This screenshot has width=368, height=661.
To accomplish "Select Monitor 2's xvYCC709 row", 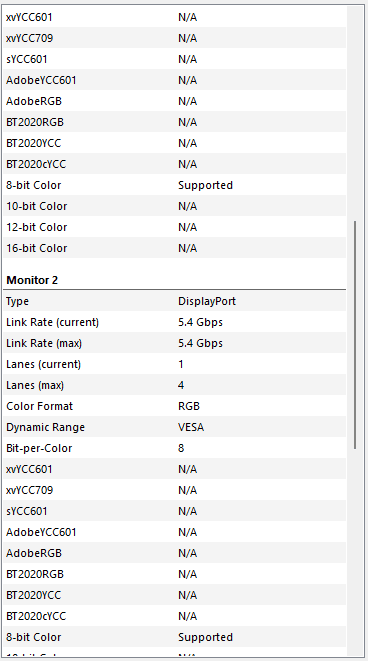I will [x=175, y=490].
